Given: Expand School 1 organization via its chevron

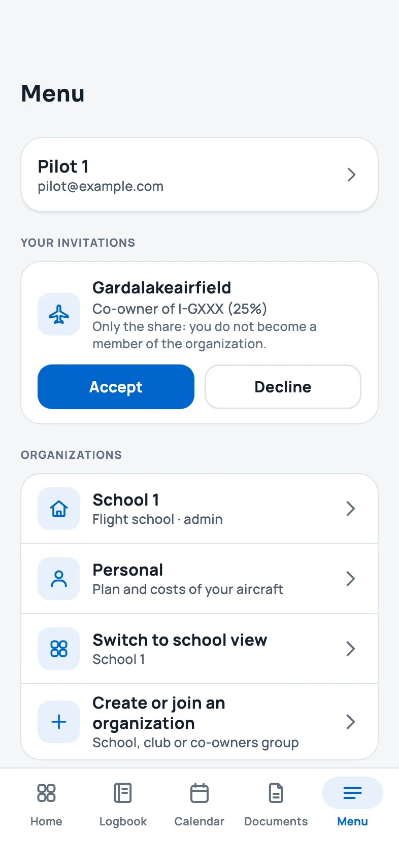Looking at the screenshot, I should 350,509.
